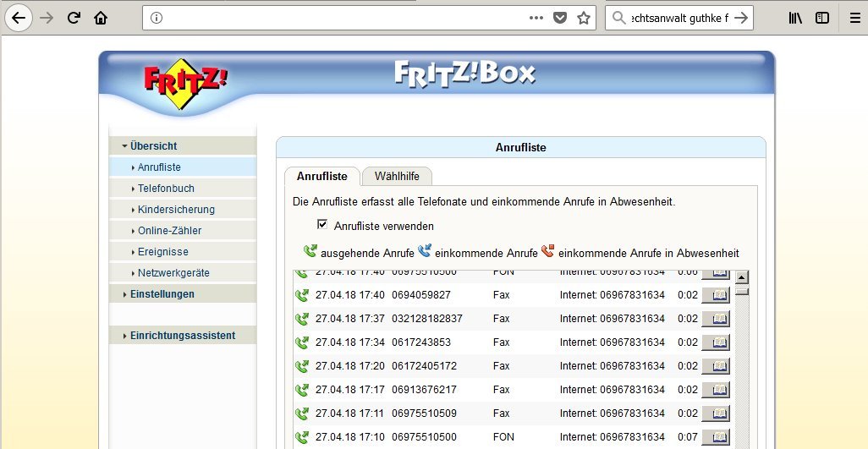
Task: Toggle the browser sidebar icon
Action: [822, 18]
